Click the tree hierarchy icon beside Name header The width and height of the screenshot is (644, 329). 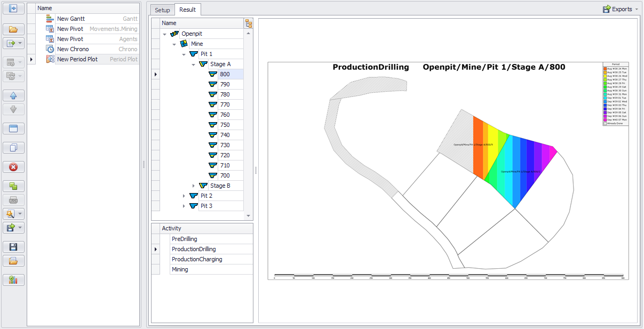(248, 23)
